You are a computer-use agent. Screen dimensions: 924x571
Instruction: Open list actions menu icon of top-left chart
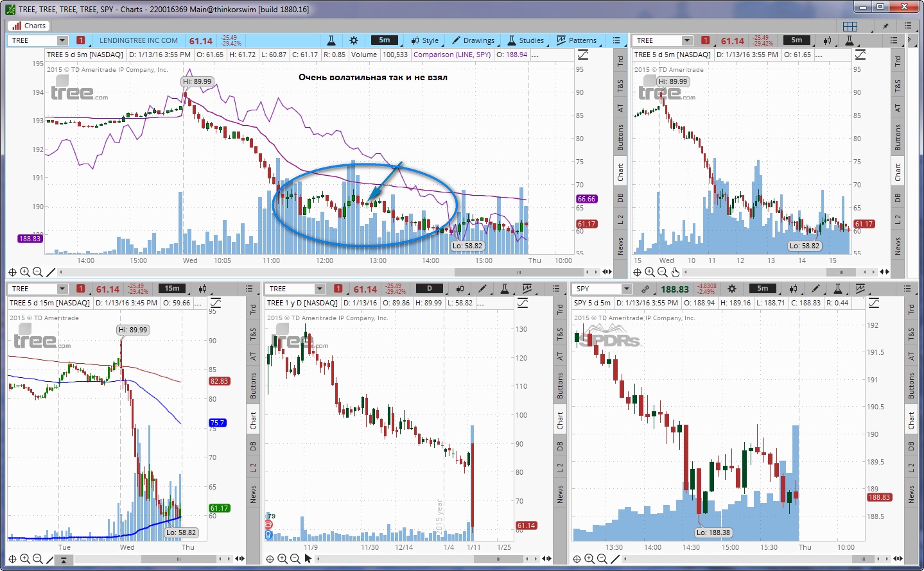616,40
